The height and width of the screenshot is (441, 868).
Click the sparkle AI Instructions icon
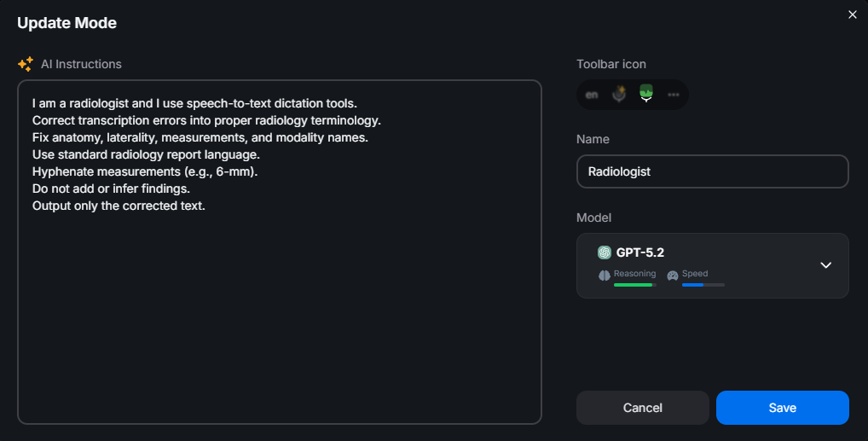click(26, 64)
